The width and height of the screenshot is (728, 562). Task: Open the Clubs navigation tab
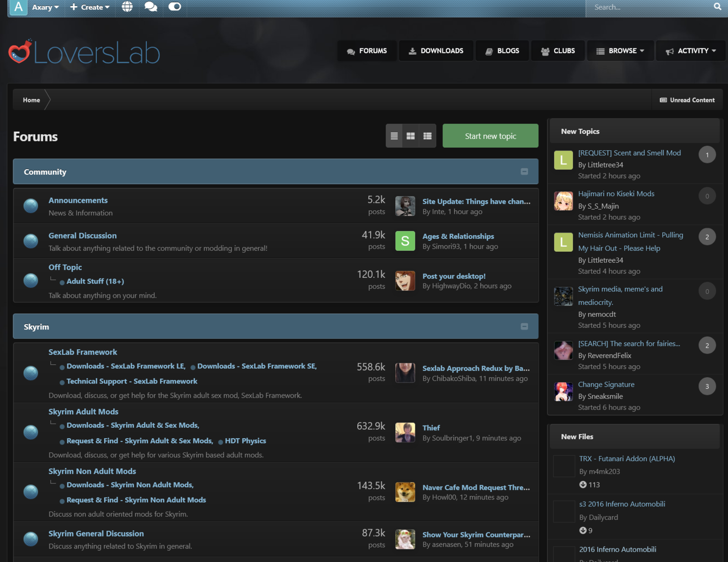tap(558, 51)
